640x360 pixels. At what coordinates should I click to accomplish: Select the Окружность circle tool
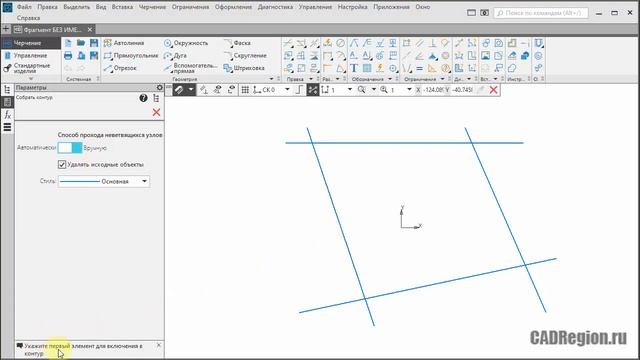tap(186, 43)
